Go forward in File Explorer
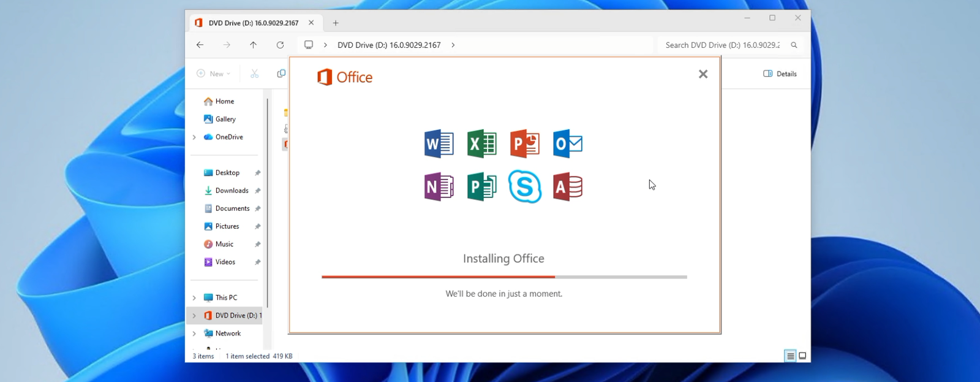Image resolution: width=980 pixels, height=382 pixels. coord(227,45)
